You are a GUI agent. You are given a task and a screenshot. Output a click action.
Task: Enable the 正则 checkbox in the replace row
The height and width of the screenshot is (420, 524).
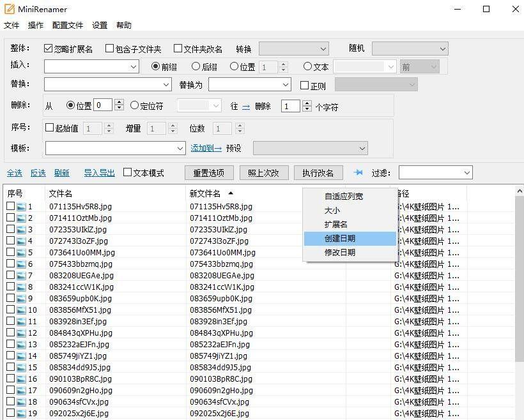(x=304, y=85)
